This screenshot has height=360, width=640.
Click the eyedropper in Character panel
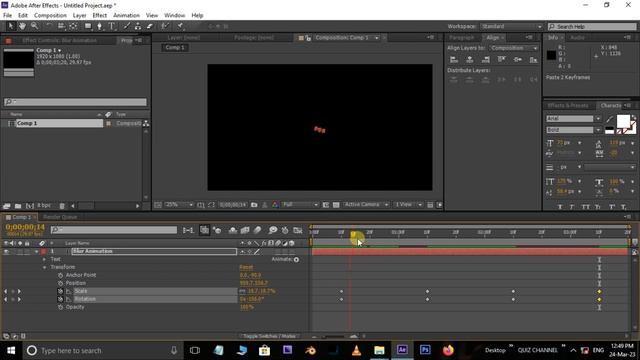tap(609, 119)
